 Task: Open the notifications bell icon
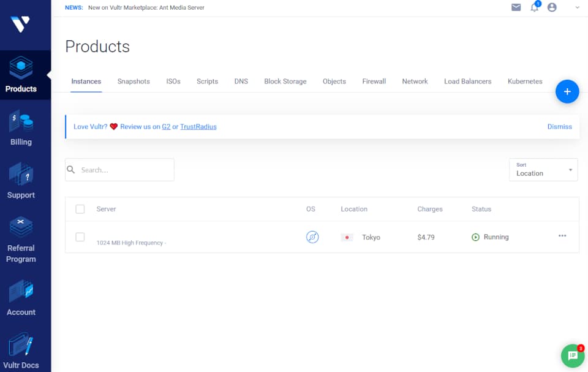pyautogui.click(x=534, y=7)
